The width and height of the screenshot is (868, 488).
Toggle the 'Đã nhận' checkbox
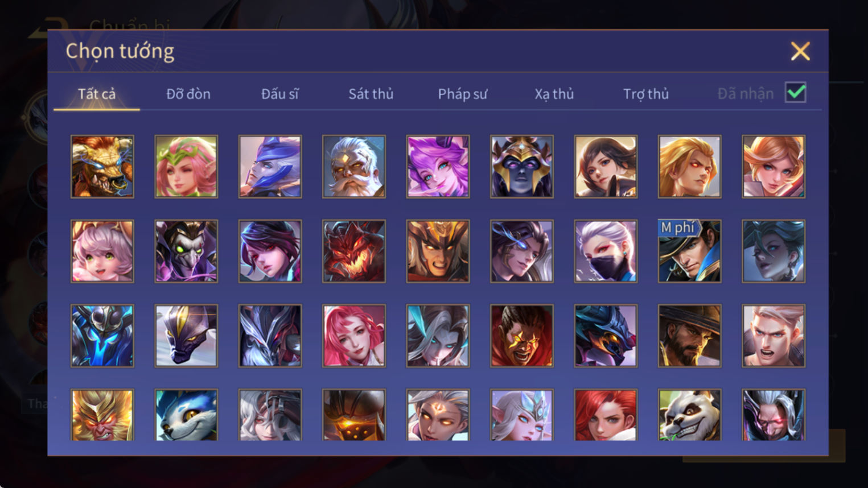tap(795, 93)
